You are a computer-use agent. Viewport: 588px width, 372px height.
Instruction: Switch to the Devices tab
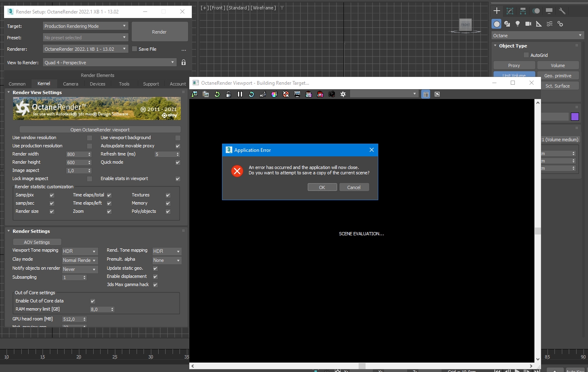click(x=97, y=84)
